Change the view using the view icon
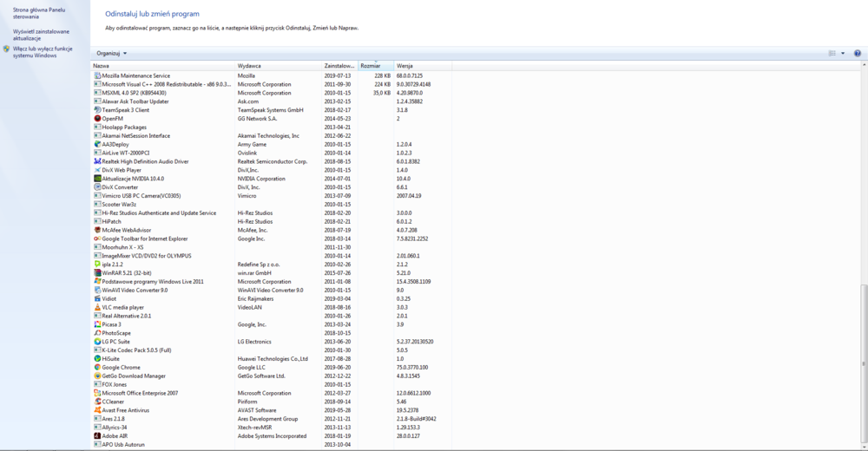 [832, 53]
